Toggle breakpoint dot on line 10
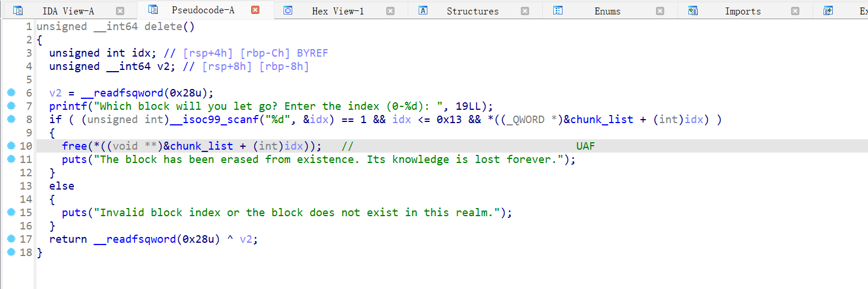Viewport: 868px width, 289px height. [11, 146]
